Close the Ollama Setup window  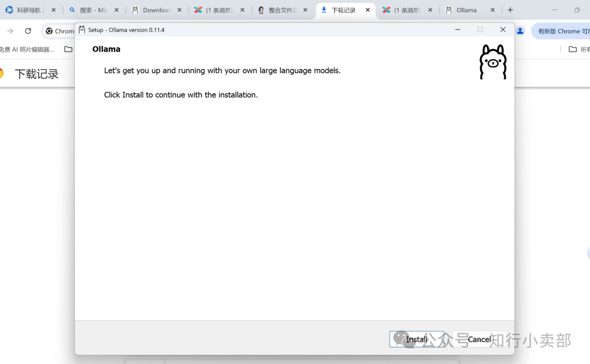[503, 29]
